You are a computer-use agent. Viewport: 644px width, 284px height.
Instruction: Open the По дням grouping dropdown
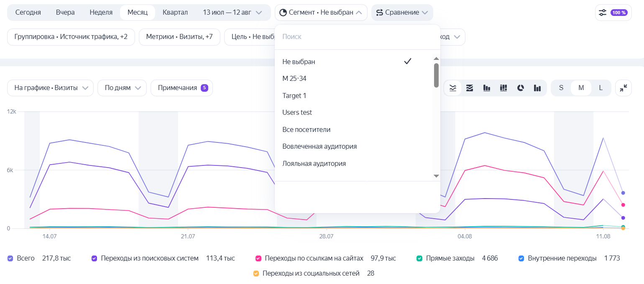[x=122, y=88]
